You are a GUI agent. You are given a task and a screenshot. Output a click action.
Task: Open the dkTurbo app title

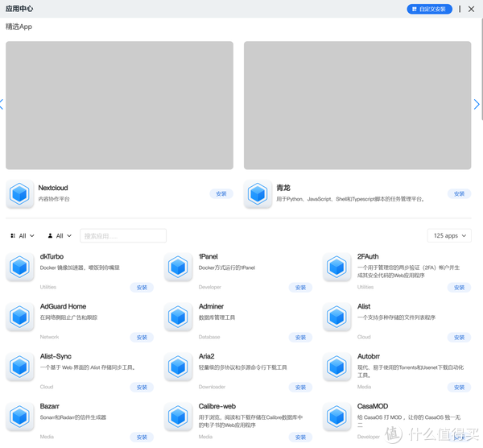click(x=52, y=257)
